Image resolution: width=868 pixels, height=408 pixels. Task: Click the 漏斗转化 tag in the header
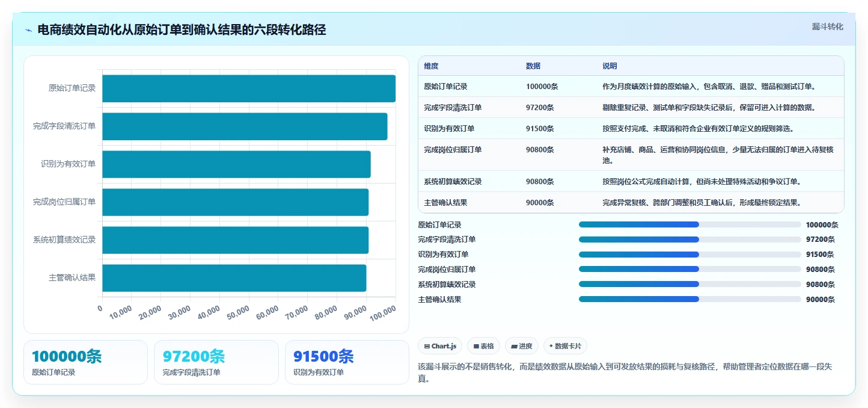click(x=827, y=26)
